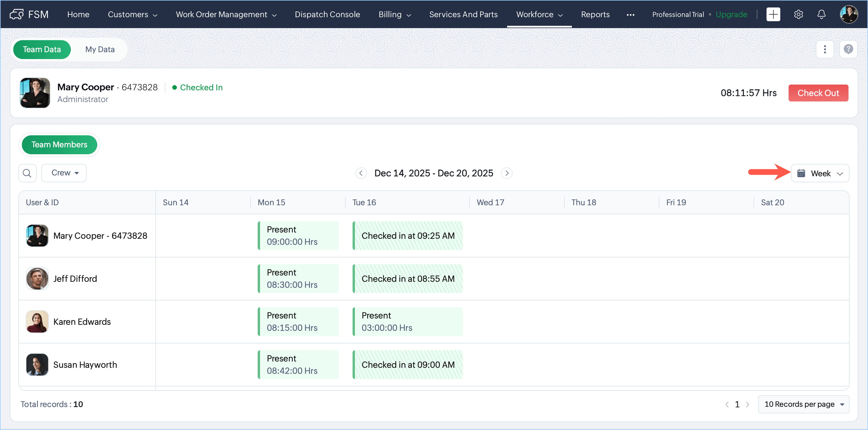Open the notifications bell
This screenshot has height=430, width=868.
click(821, 15)
